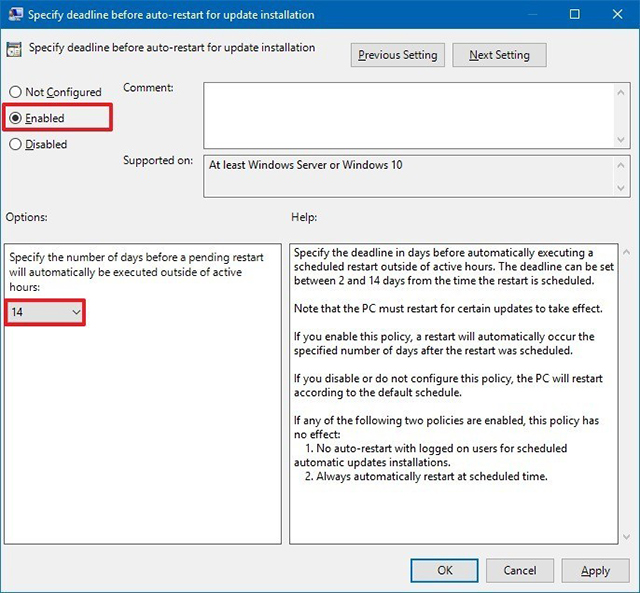Click the Help text about 2 and 14 days
The image size is (640, 593).
454,267
